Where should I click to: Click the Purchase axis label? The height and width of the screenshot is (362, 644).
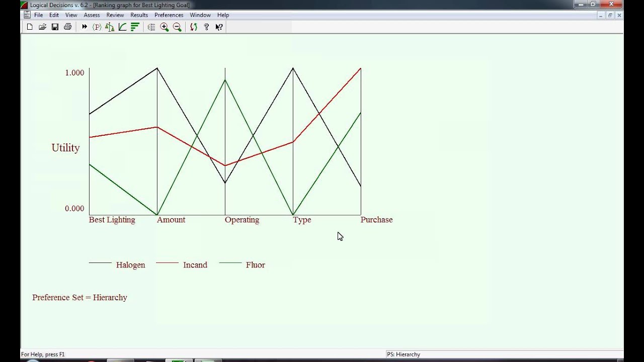click(377, 220)
